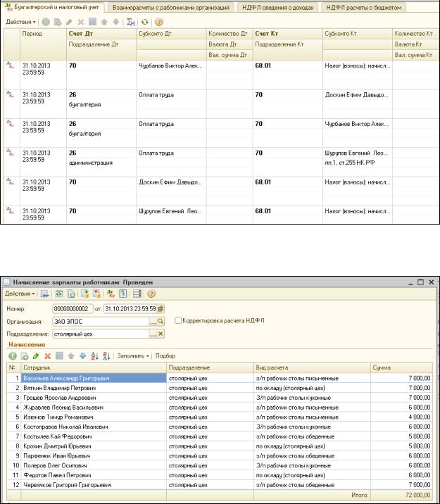Click the Подбор button
Screen dimensions: 440x504
[x=165, y=356]
